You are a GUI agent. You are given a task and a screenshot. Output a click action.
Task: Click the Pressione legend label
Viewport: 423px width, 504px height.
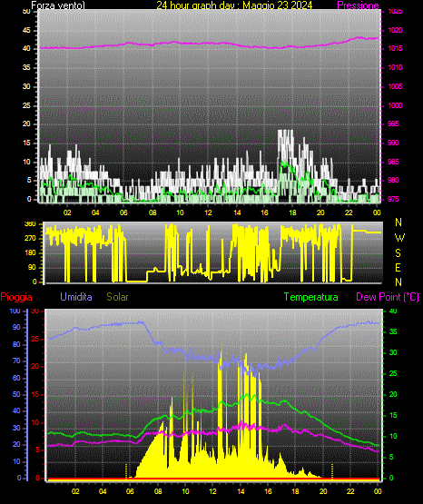pos(358,5)
